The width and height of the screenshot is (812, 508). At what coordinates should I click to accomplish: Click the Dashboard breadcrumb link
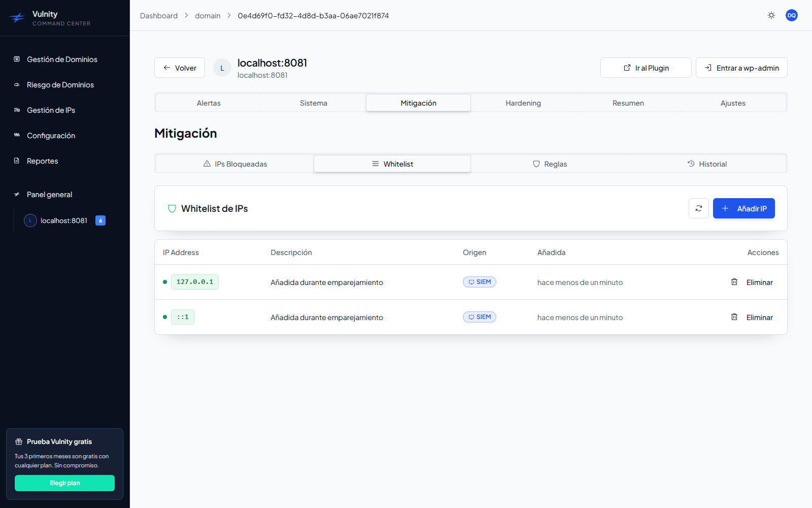click(159, 16)
